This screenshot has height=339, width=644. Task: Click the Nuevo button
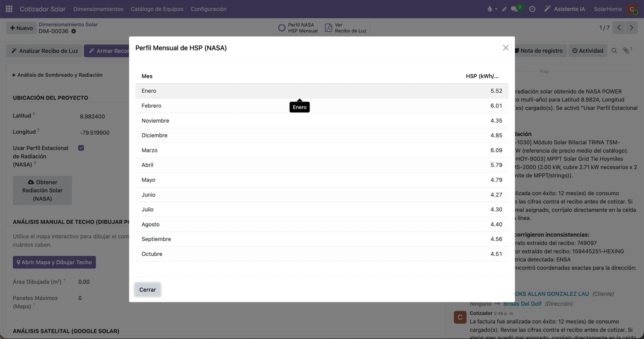(21, 28)
